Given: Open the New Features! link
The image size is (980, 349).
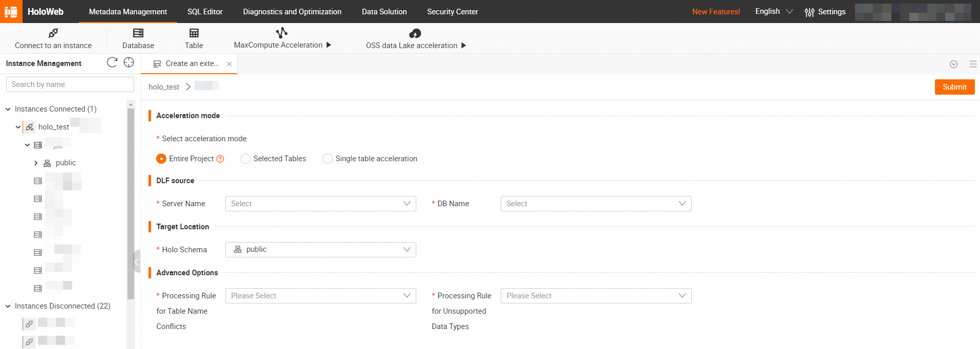Looking at the screenshot, I should [716, 12].
